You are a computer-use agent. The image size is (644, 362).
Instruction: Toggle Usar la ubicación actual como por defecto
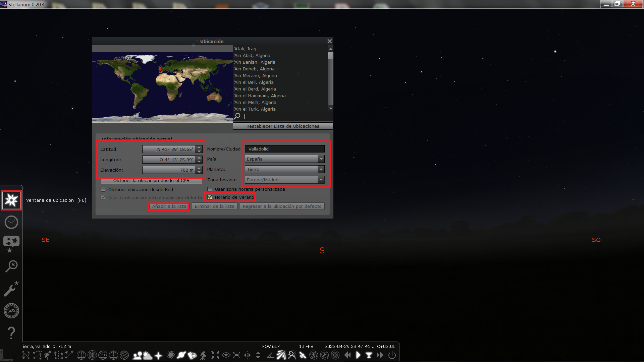pyautogui.click(x=103, y=197)
